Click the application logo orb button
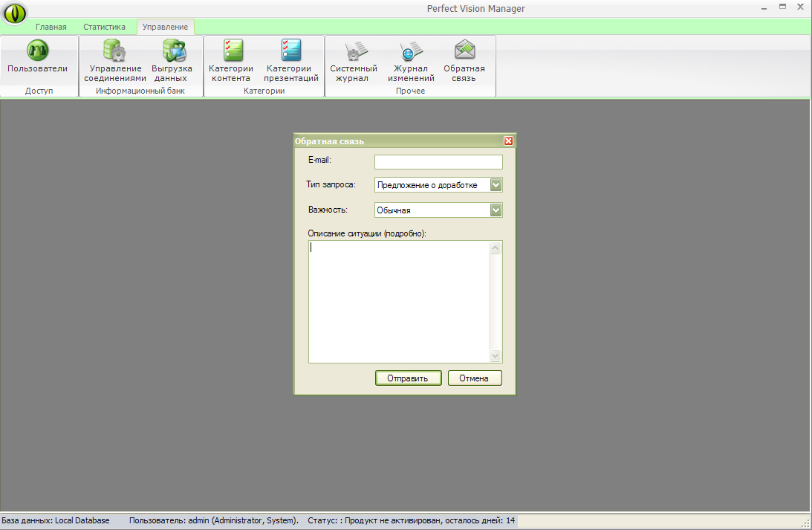Screen dimensions: 812x530 click(15, 13)
